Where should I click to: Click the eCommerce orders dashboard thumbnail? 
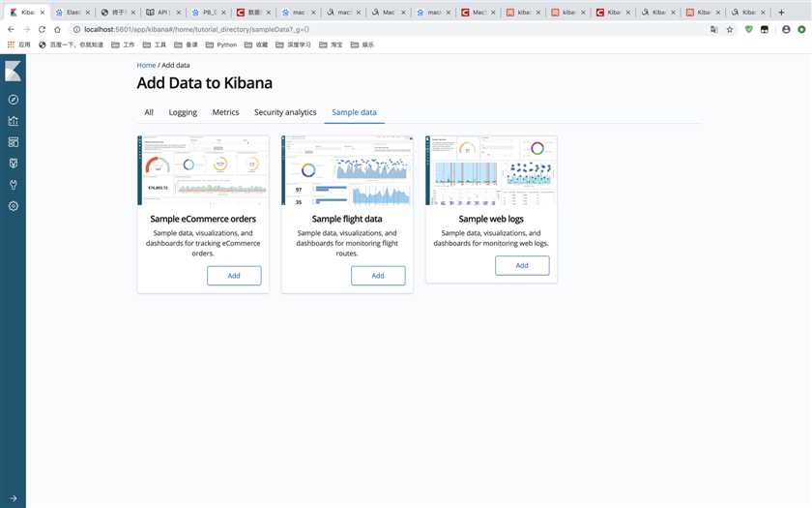(203, 170)
